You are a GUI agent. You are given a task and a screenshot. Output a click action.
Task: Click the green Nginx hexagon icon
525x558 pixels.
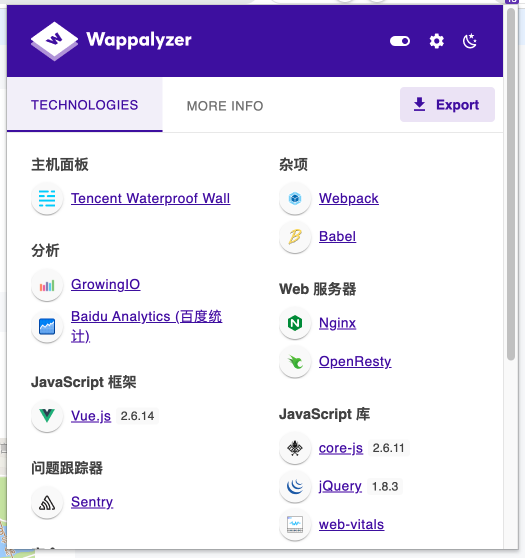pyautogui.click(x=295, y=323)
